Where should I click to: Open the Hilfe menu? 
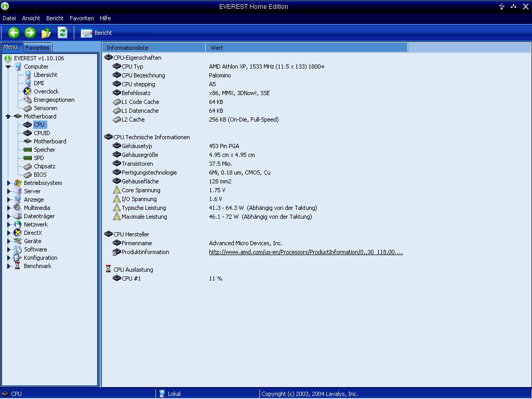tap(105, 18)
